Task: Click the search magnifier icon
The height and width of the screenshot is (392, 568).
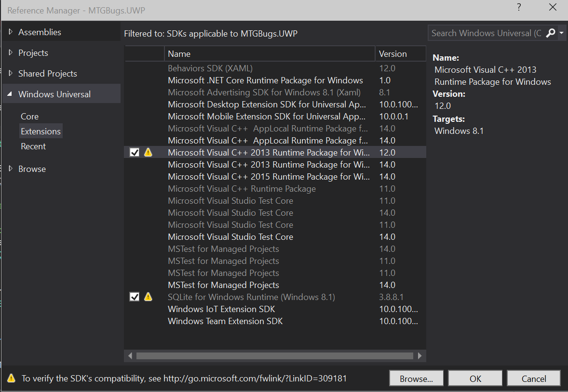Action: tap(550, 33)
